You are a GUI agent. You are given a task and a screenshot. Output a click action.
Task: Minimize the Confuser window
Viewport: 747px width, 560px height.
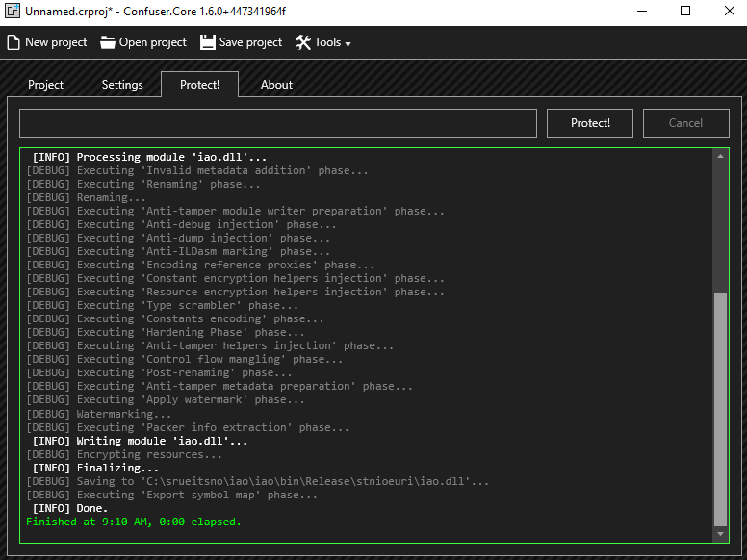click(x=641, y=12)
